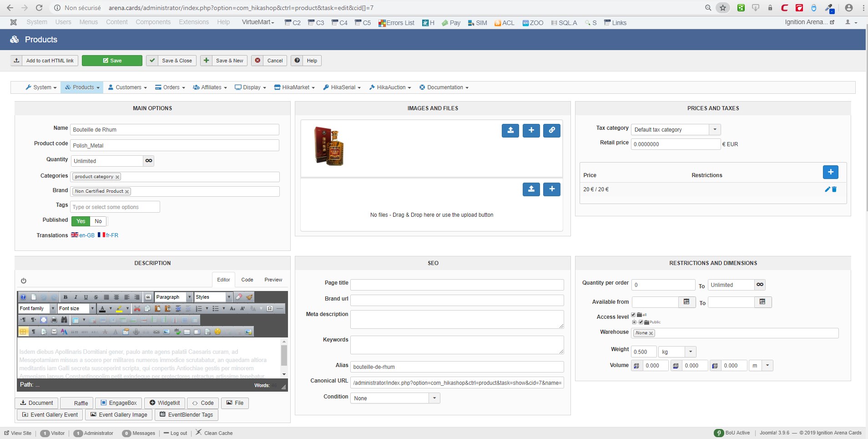Uncheck the 'Public' access level checkbox
The image size is (868, 439).
tap(641, 322)
